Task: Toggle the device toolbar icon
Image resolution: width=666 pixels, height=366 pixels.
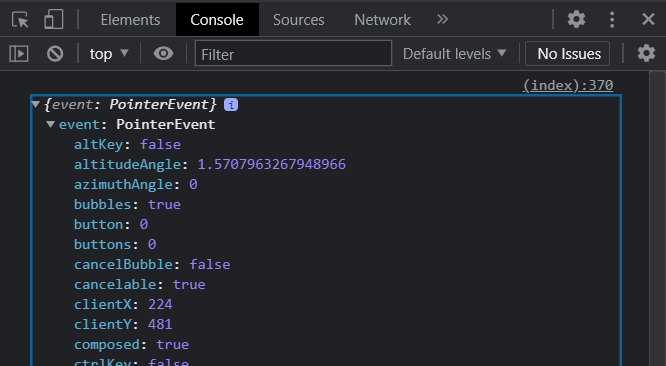Action: [x=54, y=20]
